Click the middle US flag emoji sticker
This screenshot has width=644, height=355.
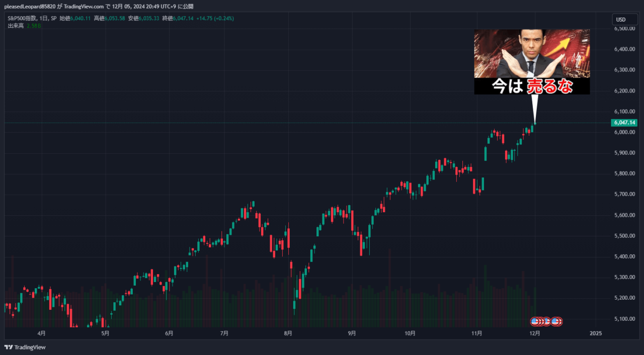[546, 321]
